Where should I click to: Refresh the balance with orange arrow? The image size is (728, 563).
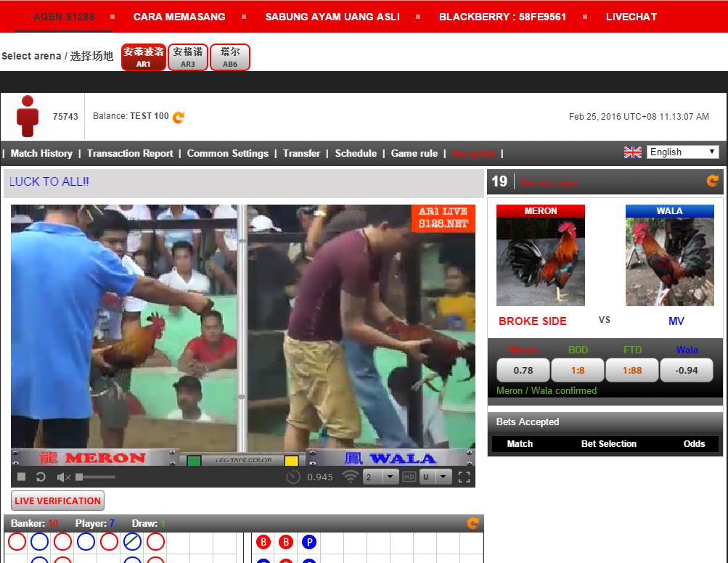179,117
